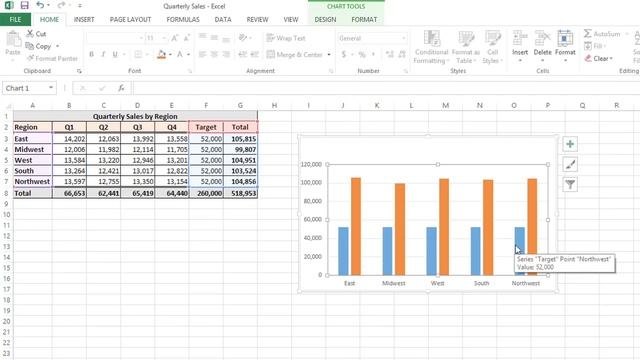Viewport: 640px width, 360px height.
Task: Click Decrease Decimal icon
Action: [x=402, y=54]
